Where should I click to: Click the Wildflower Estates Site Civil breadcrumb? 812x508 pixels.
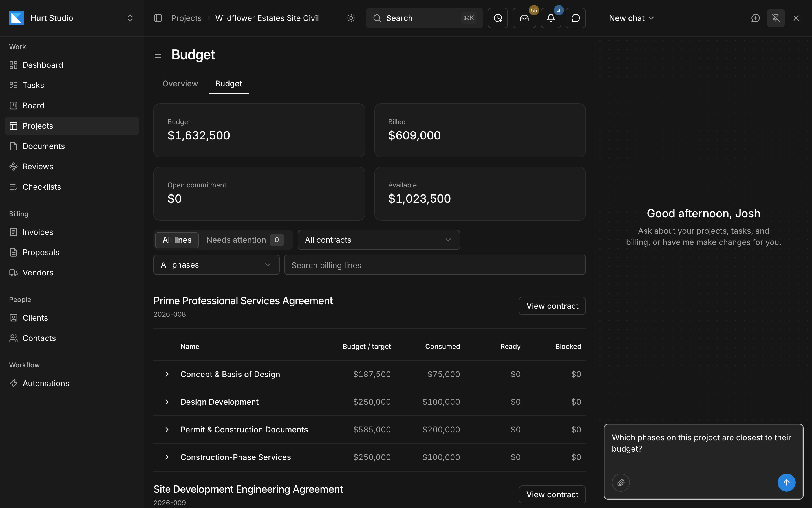click(x=267, y=18)
